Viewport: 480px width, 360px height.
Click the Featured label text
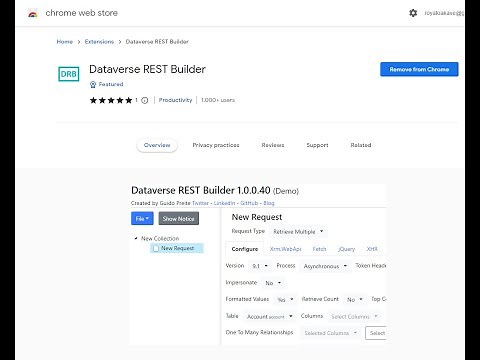tap(111, 84)
